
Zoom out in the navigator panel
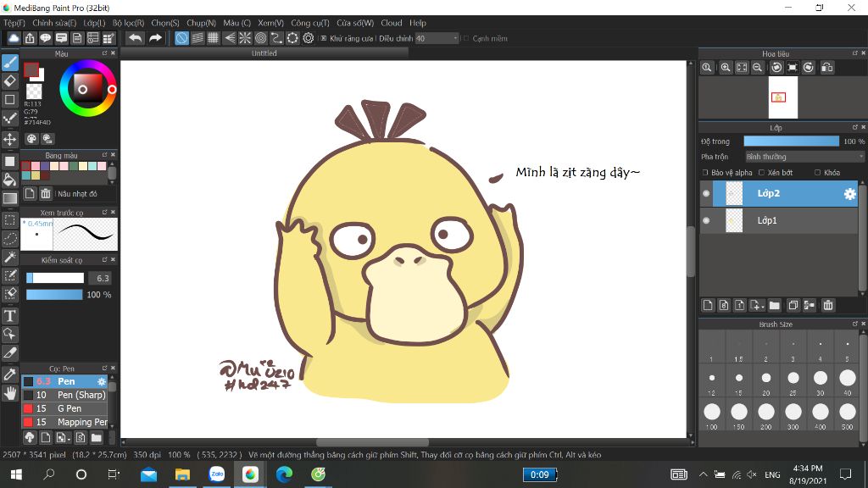(x=757, y=68)
